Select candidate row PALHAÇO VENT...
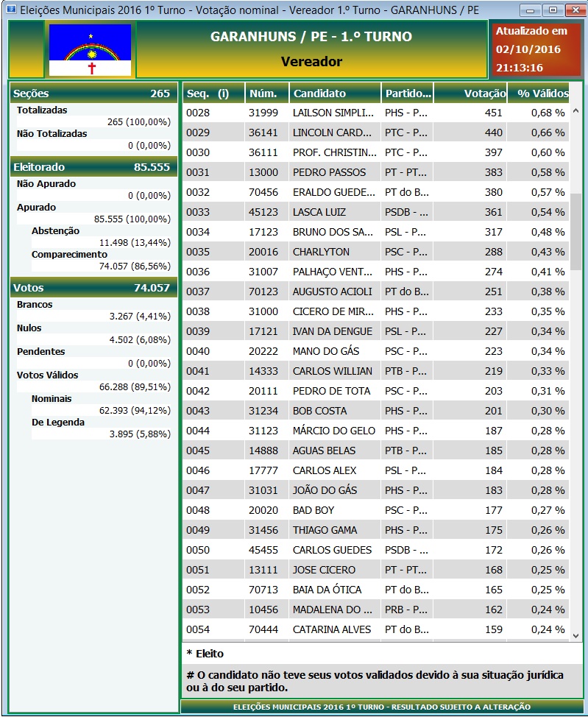The image size is (588, 717). click(x=375, y=272)
